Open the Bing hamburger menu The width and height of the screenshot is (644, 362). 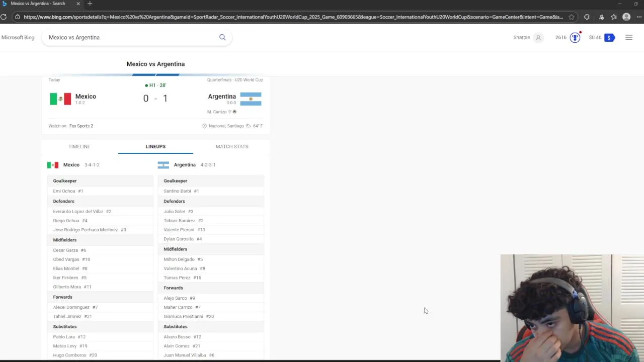click(x=629, y=37)
